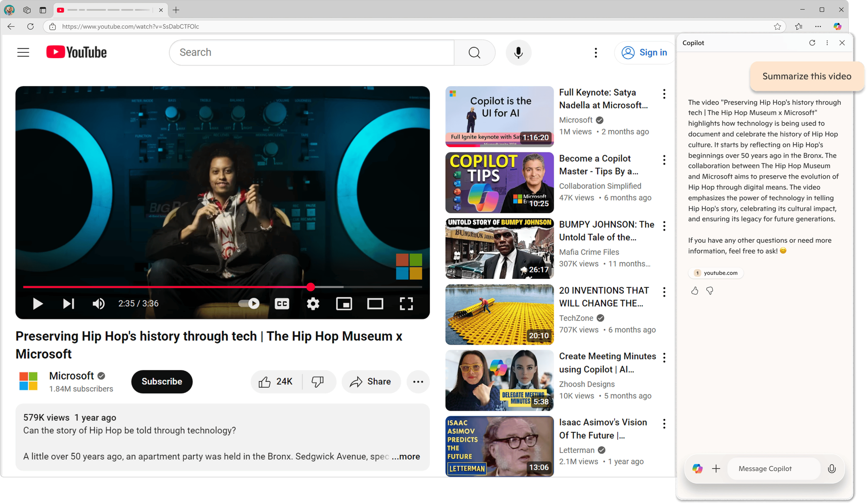Open options for Isaac Asimov's Vision video
This screenshot has height=504, width=867.
tap(664, 424)
